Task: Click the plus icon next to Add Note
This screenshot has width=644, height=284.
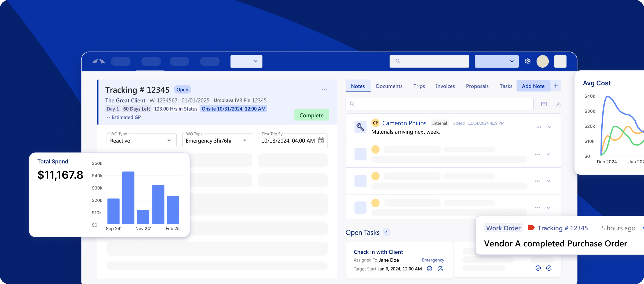Action: 556,86
